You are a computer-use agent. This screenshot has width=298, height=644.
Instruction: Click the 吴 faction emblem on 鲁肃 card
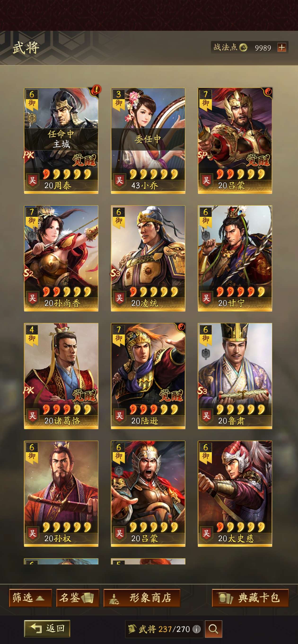[206, 416]
